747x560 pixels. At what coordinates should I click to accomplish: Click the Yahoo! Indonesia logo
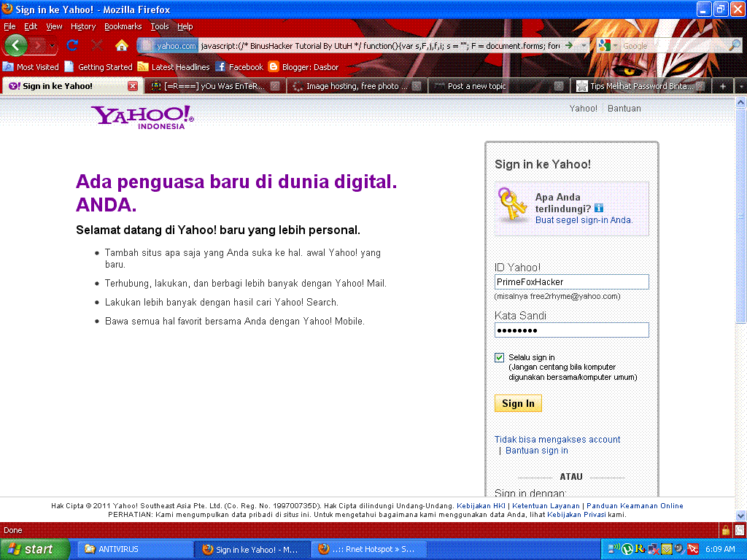point(142,117)
